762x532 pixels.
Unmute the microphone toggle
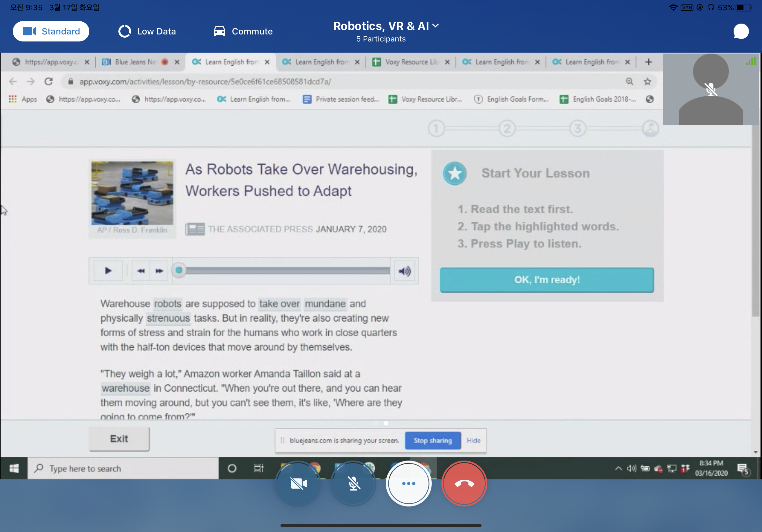pyautogui.click(x=354, y=483)
